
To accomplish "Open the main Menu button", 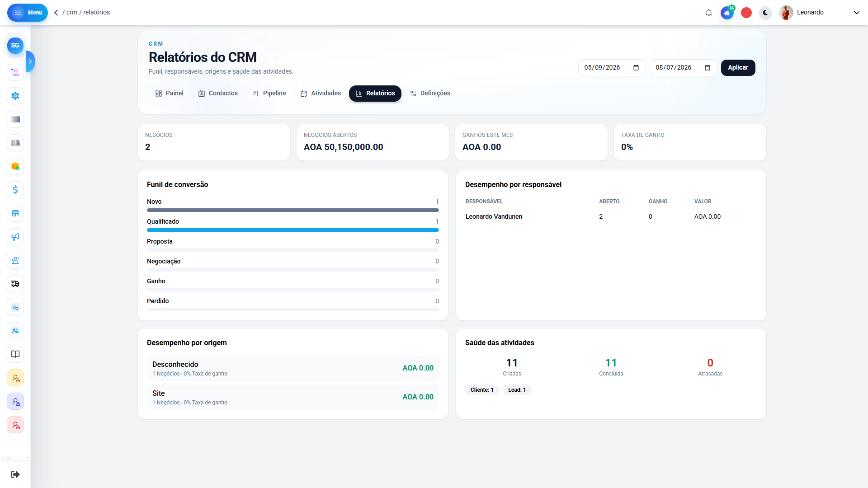I will pyautogui.click(x=28, y=13).
